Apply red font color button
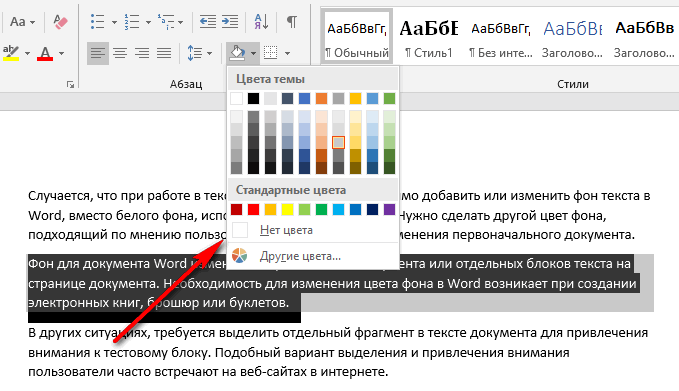The image size is (679, 391). pyautogui.click(x=45, y=53)
